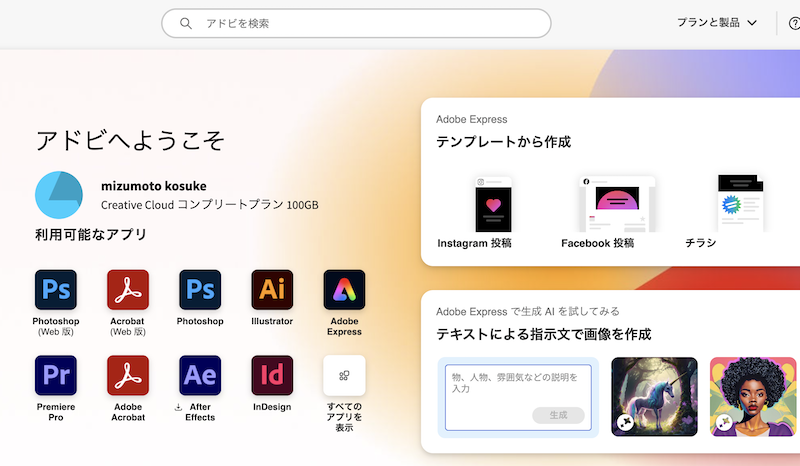This screenshot has width=800, height=466.
Task: Click the チラシ label
Action: 701,243
